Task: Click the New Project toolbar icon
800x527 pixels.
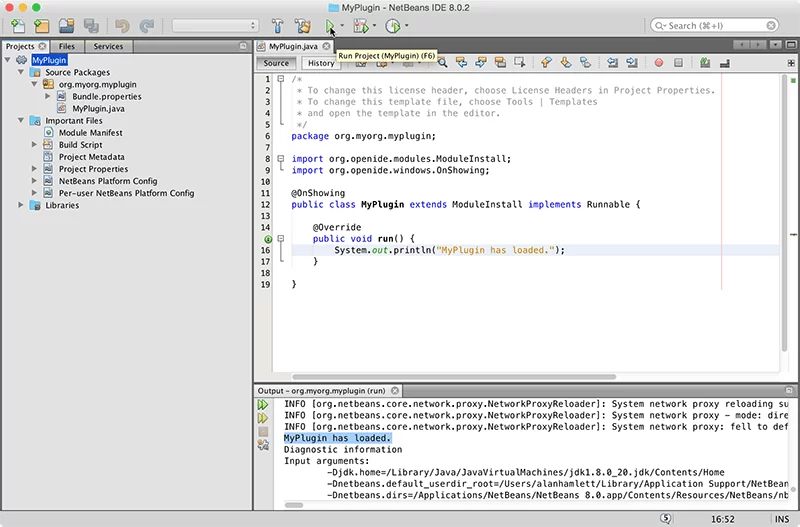Action: point(41,26)
